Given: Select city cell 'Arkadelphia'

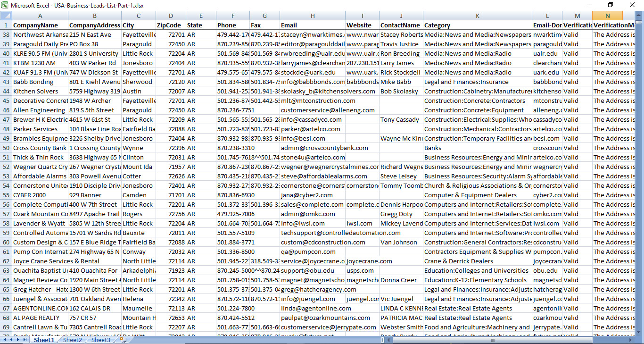Looking at the screenshot, I should tap(139, 270).
